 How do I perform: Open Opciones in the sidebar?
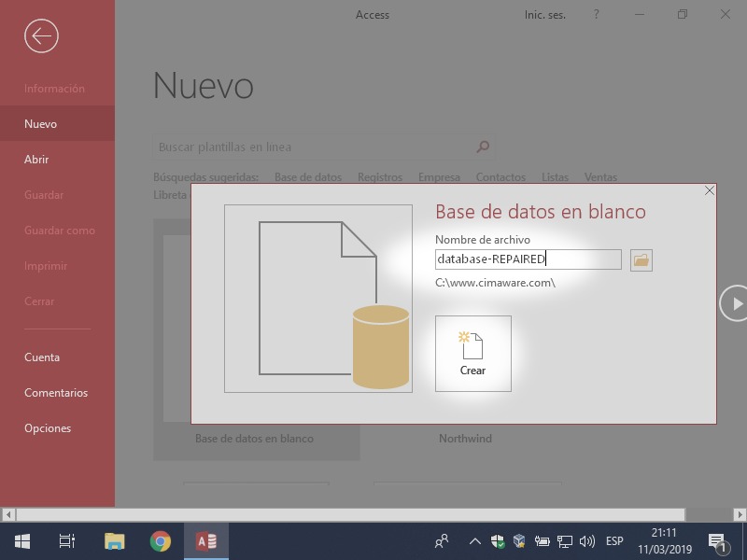point(48,428)
